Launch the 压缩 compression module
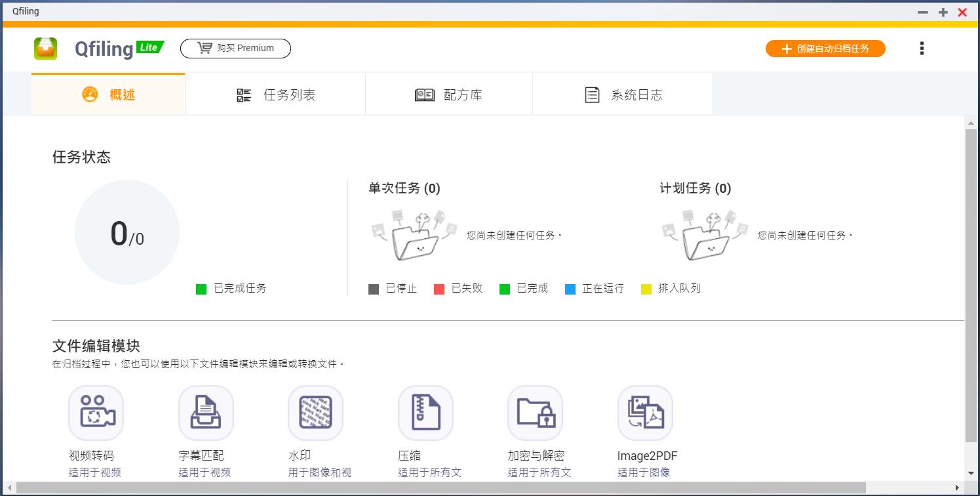Image resolution: width=980 pixels, height=496 pixels. (x=425, y=413)
